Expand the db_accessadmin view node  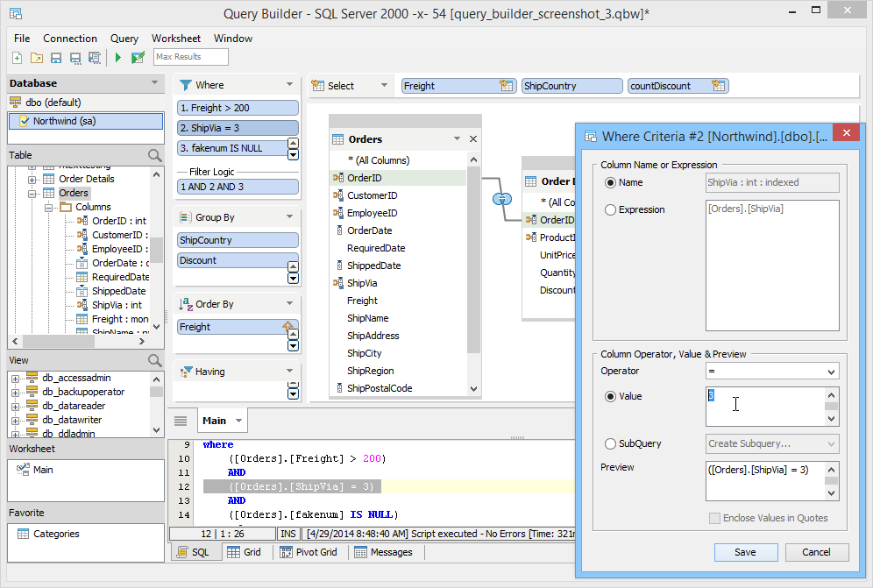[15, 379]
